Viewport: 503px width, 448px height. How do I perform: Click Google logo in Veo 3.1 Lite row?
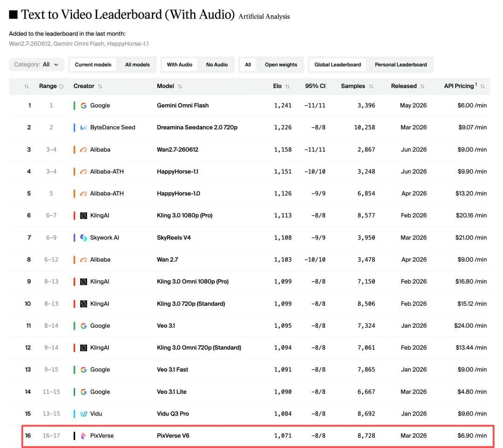tap(83, 392)
